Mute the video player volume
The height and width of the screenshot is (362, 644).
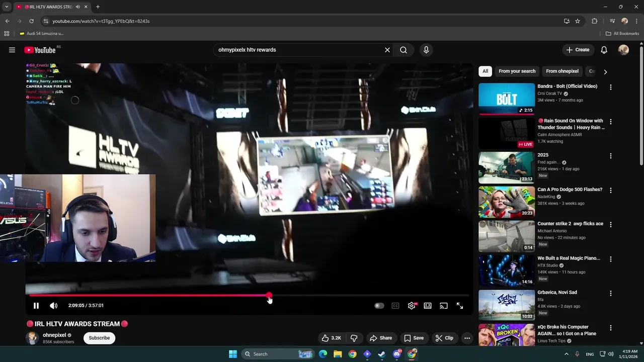pos(53,306)
